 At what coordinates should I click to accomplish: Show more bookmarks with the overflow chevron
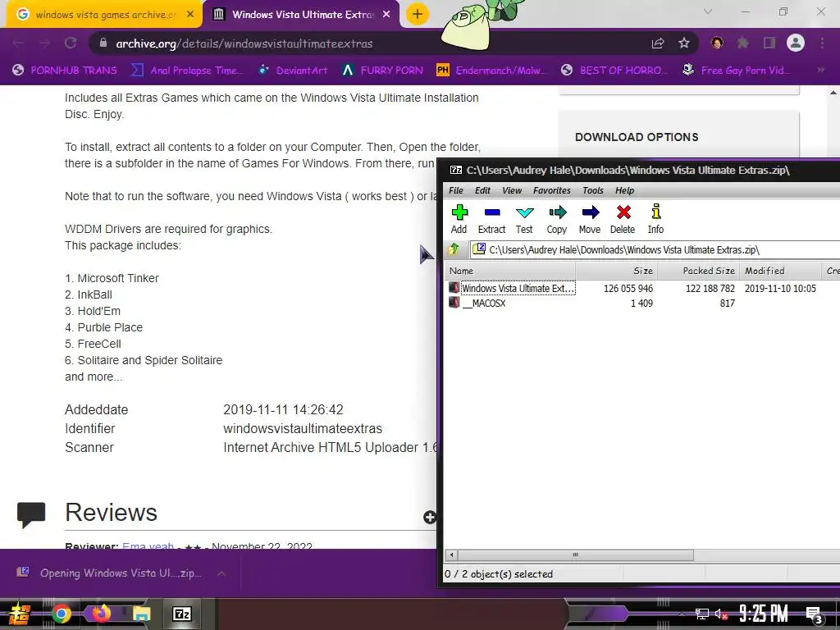[820, 70]
